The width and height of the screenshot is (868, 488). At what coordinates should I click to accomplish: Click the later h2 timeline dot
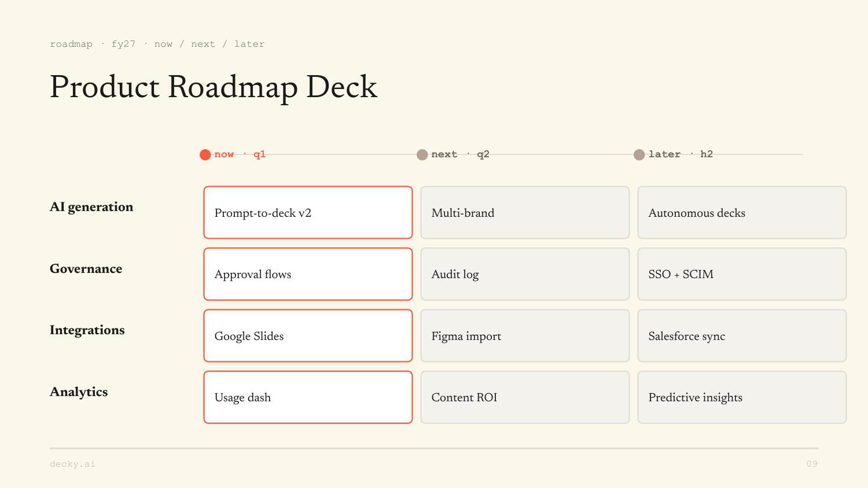click(639, 154)
